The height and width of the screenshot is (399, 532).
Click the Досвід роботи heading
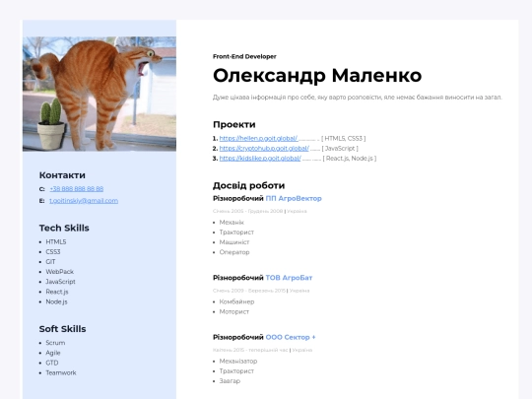coord(248,185)
